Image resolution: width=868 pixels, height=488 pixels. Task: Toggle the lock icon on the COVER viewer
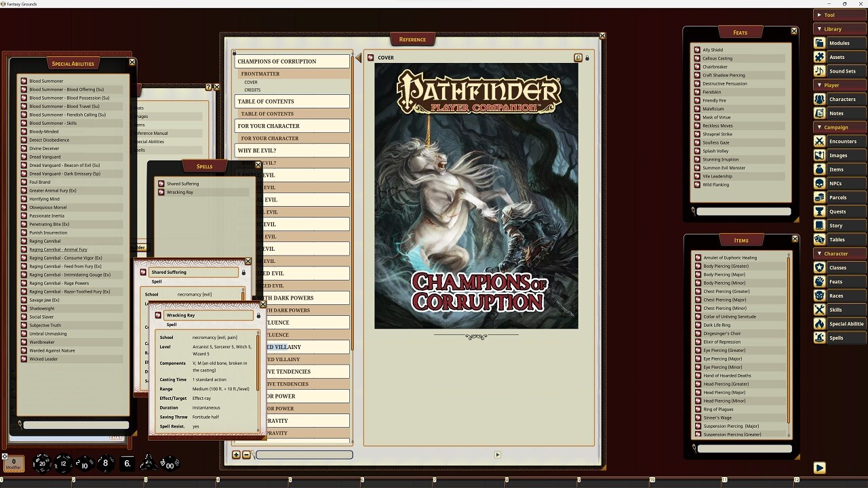click(587, 58)
